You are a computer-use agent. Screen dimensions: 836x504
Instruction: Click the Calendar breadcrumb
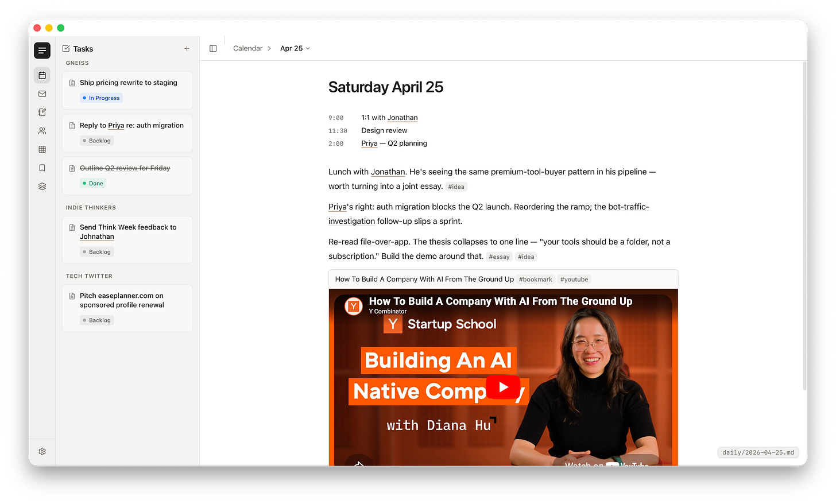[x=247, y=49]
